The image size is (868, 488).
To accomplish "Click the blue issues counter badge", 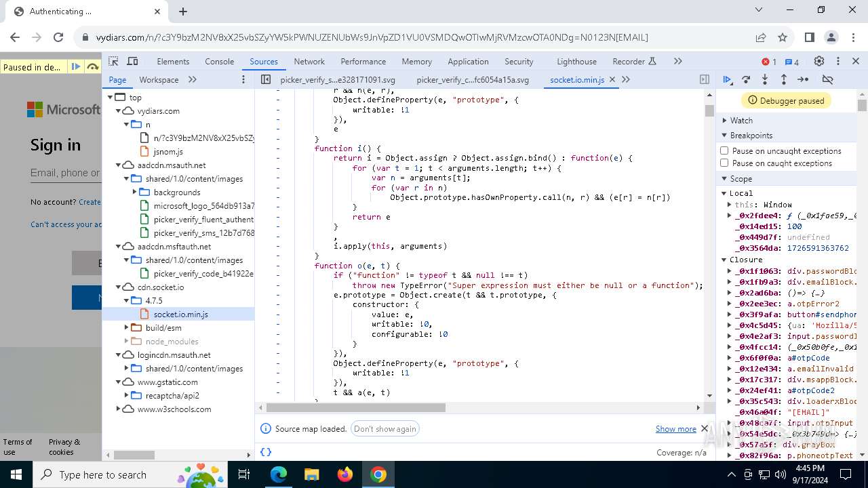I will point(791,62).
